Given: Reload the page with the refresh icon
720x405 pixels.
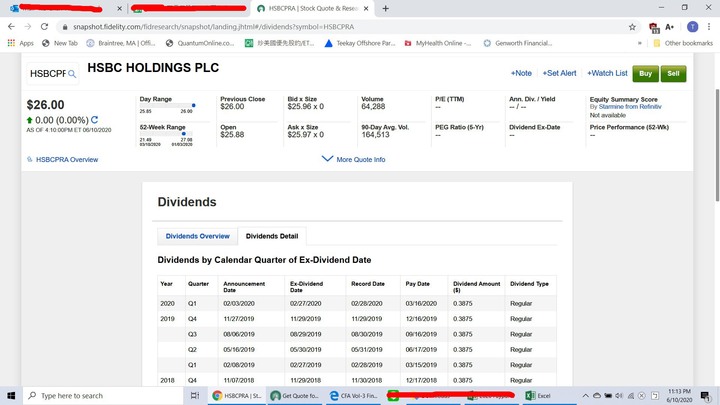Looking at the screenshot, I should (x=45, y=27).
